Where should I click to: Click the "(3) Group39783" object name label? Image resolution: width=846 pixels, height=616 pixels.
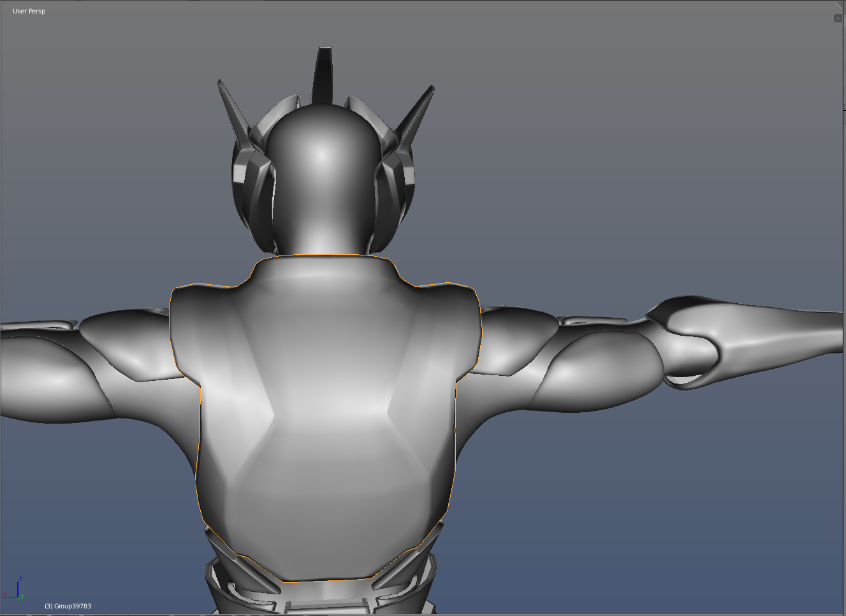click(68, 606)
